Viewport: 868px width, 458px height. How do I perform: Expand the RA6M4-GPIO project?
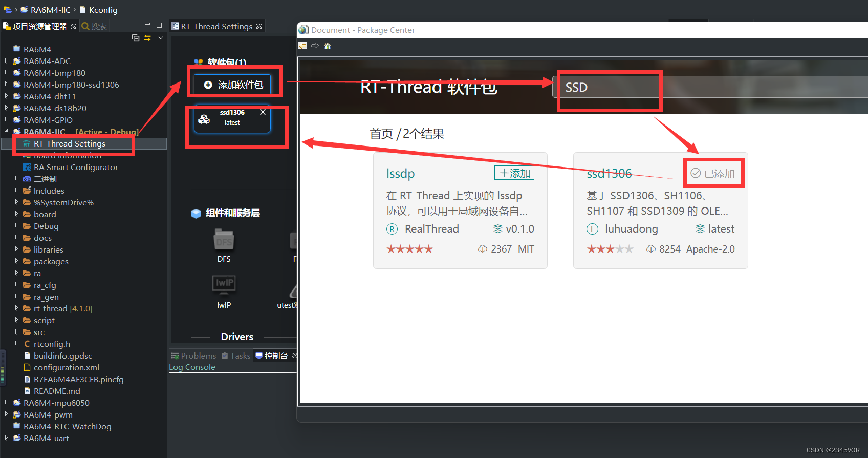(x=6, y=120)
